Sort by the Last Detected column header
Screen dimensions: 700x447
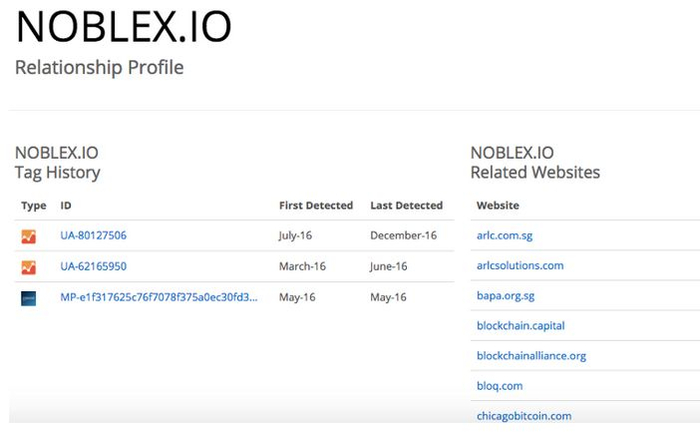pyautogui.click(x=406, y=206)
